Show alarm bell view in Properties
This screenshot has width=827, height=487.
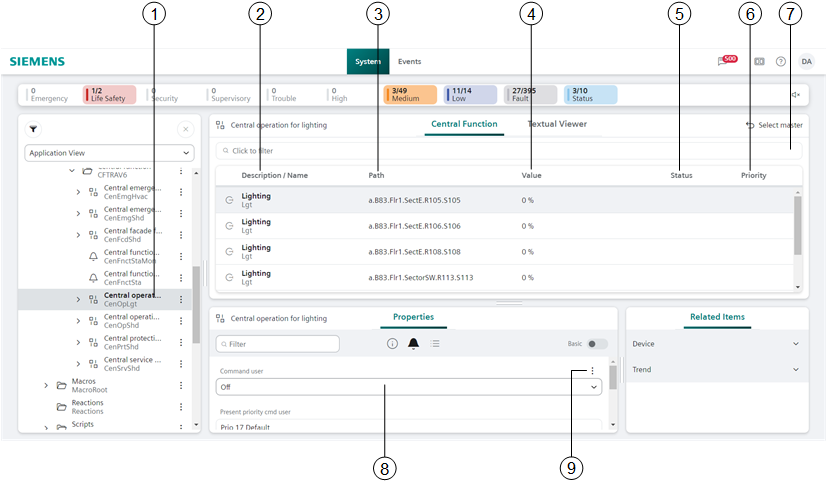pos(413,343)
